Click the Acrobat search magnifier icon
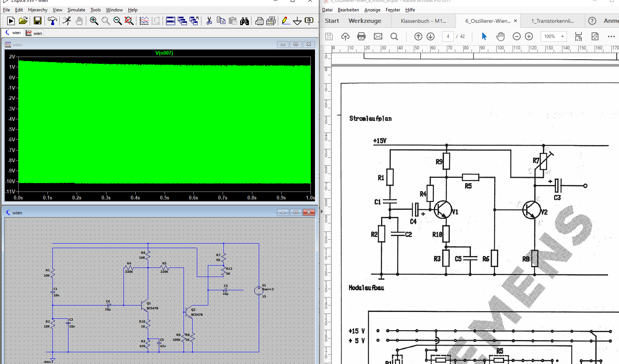 (394, 36)
